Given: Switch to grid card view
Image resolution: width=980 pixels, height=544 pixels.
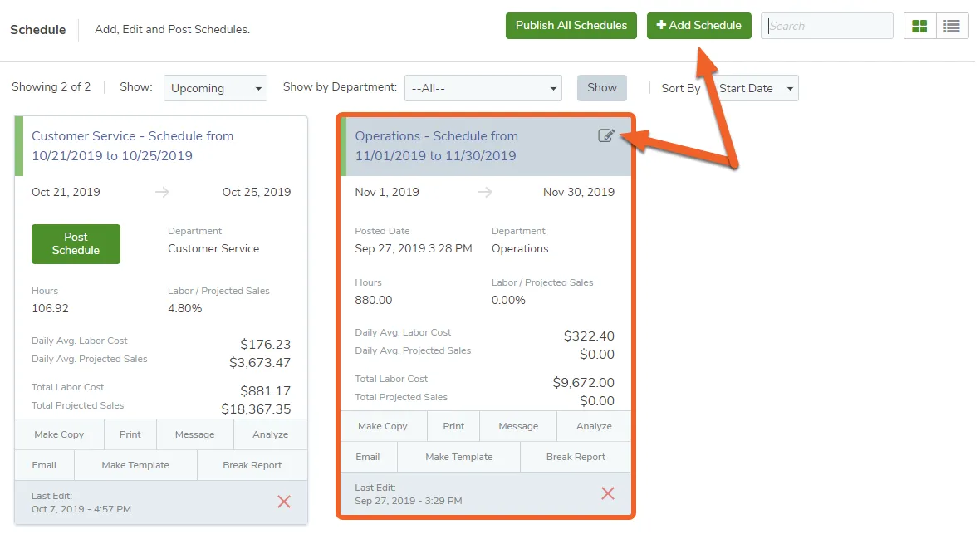Looking at the screenshot, I should (x=919, y=26).
